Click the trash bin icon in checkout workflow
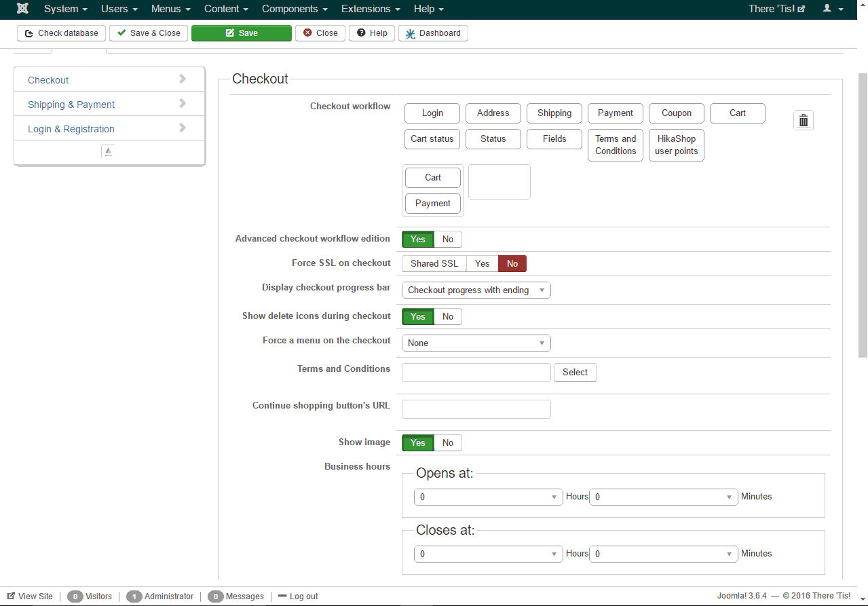 tap(804, 120)
